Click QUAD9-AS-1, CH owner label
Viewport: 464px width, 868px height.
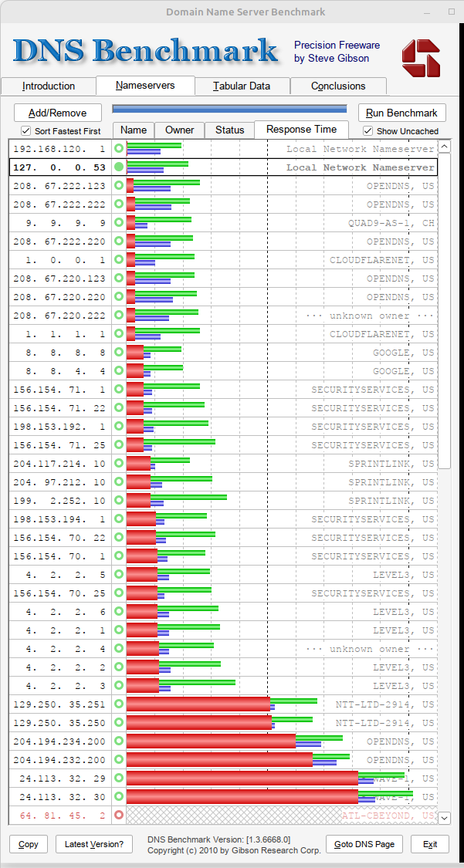(391, 223)
